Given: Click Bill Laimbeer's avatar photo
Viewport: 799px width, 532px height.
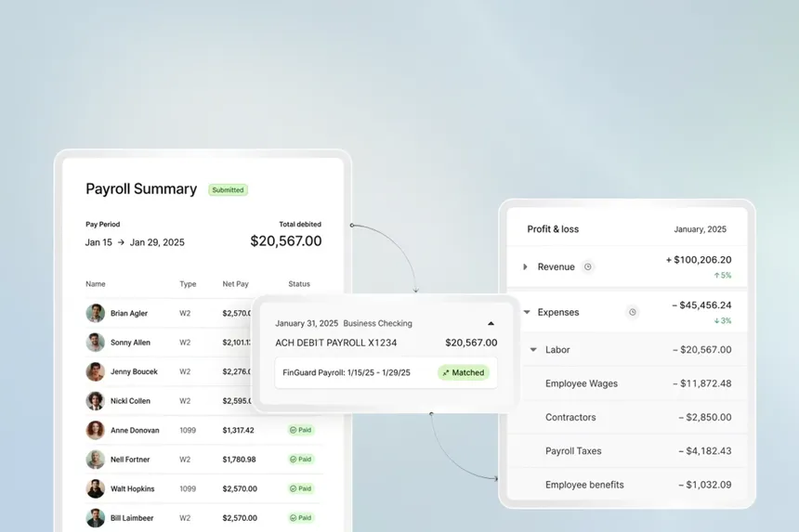Looking at the screenshot, I should point(96,518).
